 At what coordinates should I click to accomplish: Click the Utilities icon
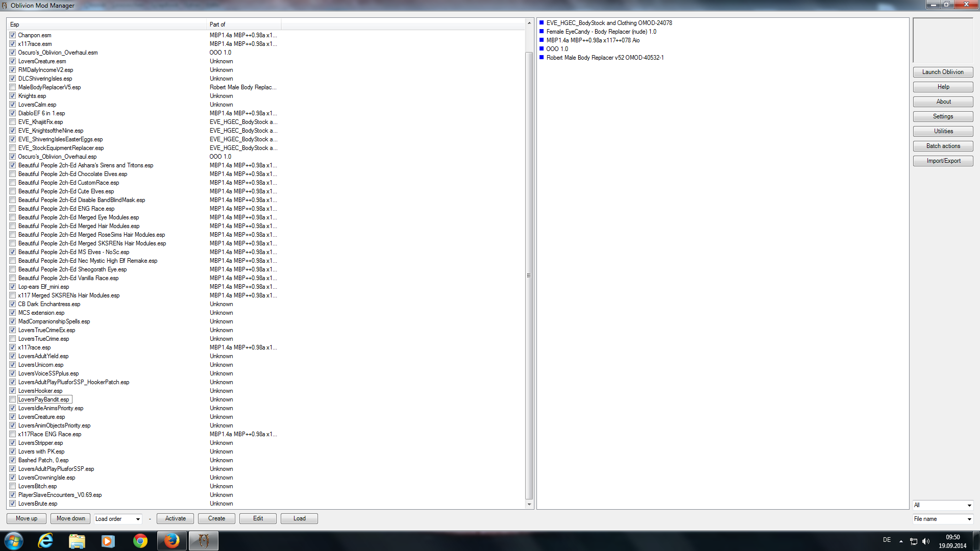(x=943, y=131)
